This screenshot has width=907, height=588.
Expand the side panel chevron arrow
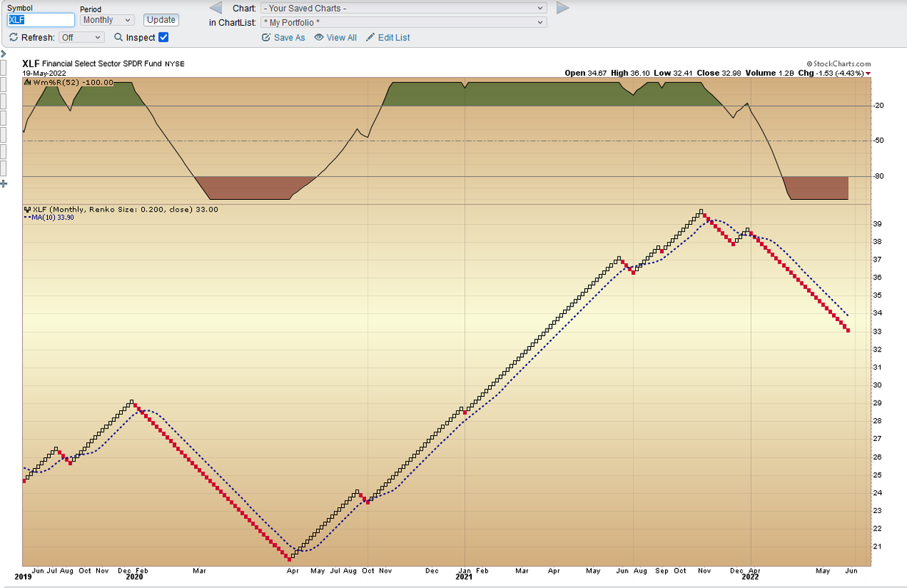pyautogui.click(x=3, y=53)
